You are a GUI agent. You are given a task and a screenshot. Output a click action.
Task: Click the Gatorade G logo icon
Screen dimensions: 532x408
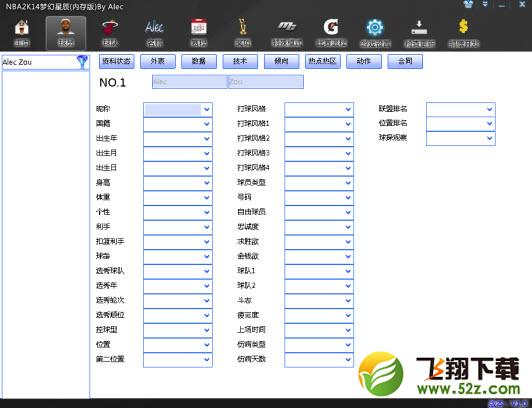click(331, 27)
